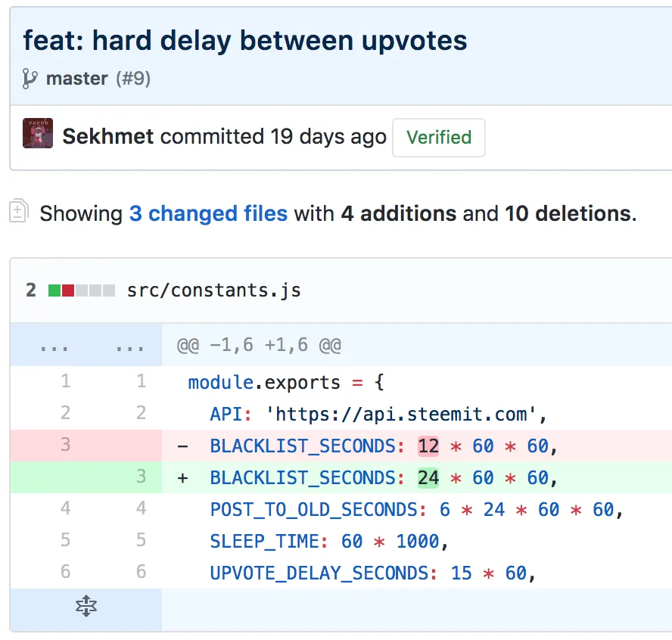Open Sekhmet's author profile link

coord(108,137)
